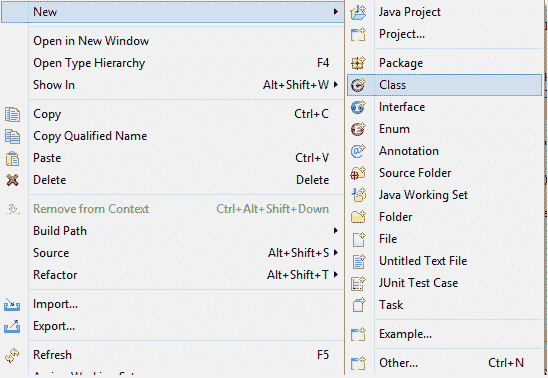Click the F4 shortcut text
This screenshot has height=378, width=548.
pos(323,63)
